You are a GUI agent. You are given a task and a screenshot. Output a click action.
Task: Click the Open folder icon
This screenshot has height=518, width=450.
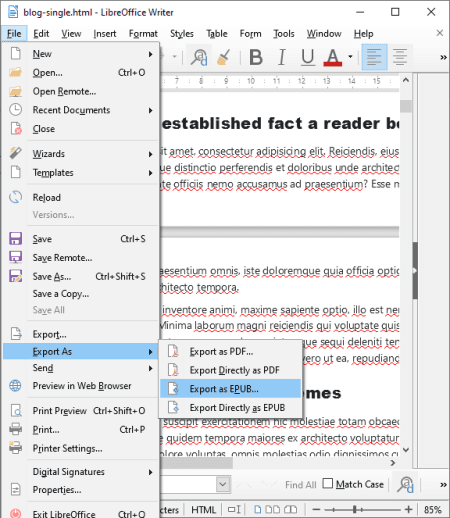pos(15,72)
